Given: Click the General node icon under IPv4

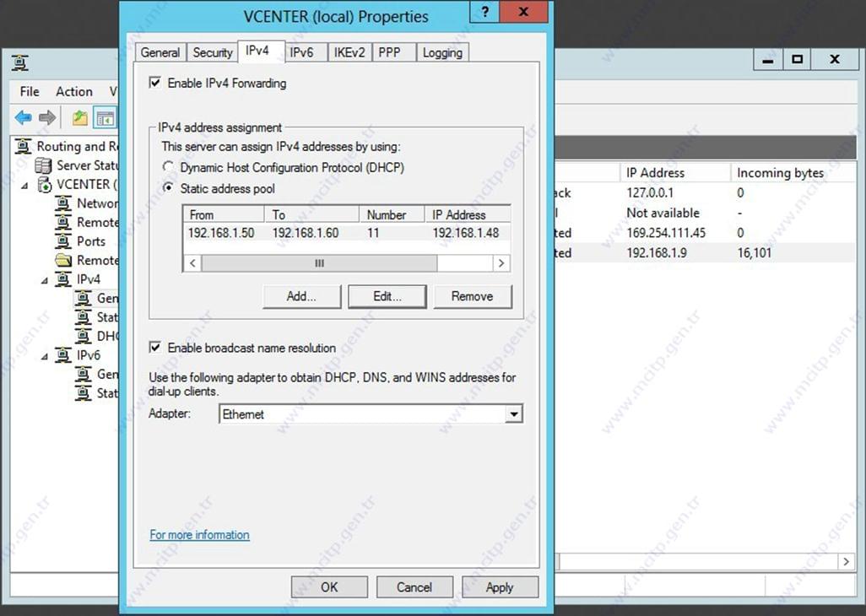Looking at the screenshot, I should pos(83,298).
